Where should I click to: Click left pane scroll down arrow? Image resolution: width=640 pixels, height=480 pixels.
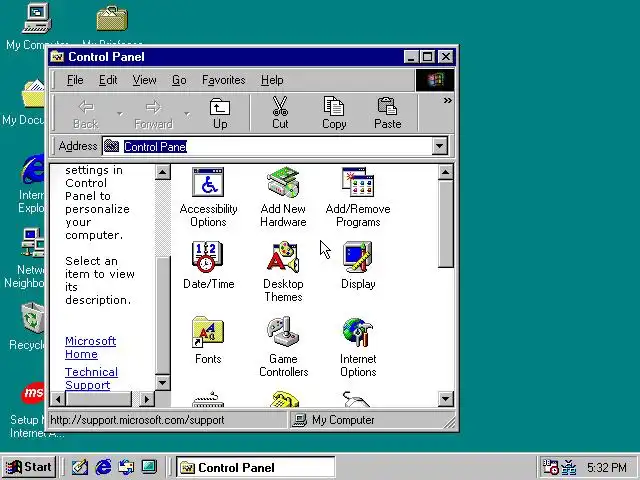[162, 382]
